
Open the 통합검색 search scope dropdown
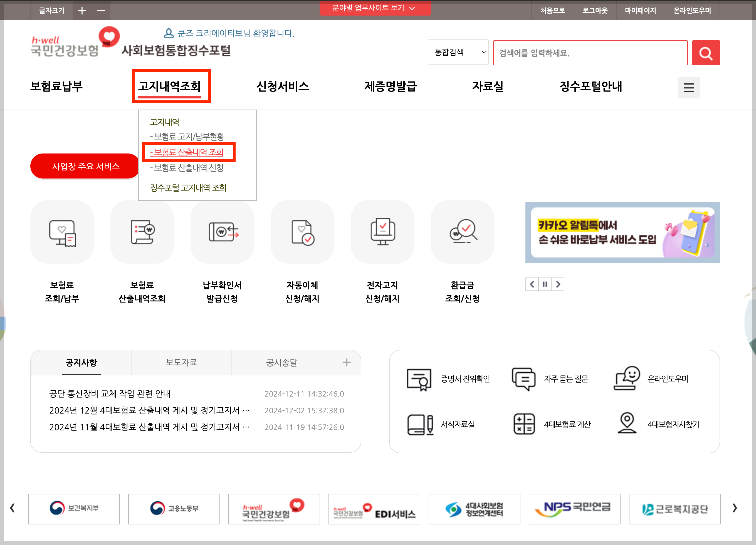pyautogui.click(x=458, y=52)
